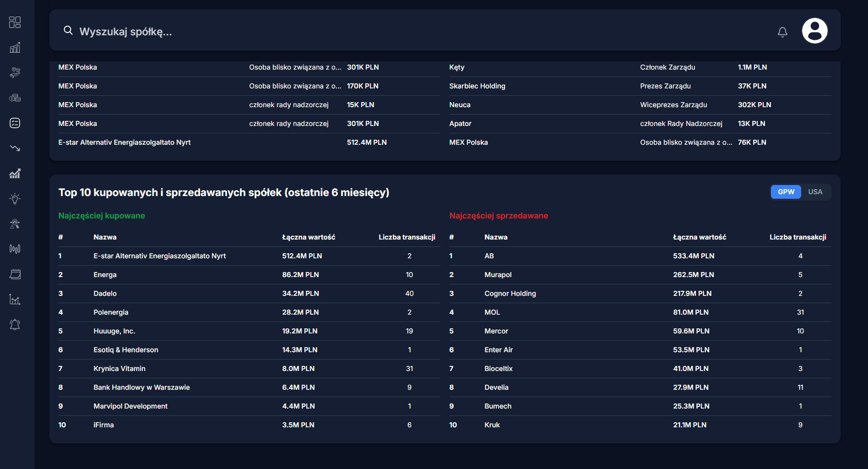This screenshot has width=868, height=469.
Task: Click the candlestick chart sidebar icon
Action: click(x=15, y=249)
